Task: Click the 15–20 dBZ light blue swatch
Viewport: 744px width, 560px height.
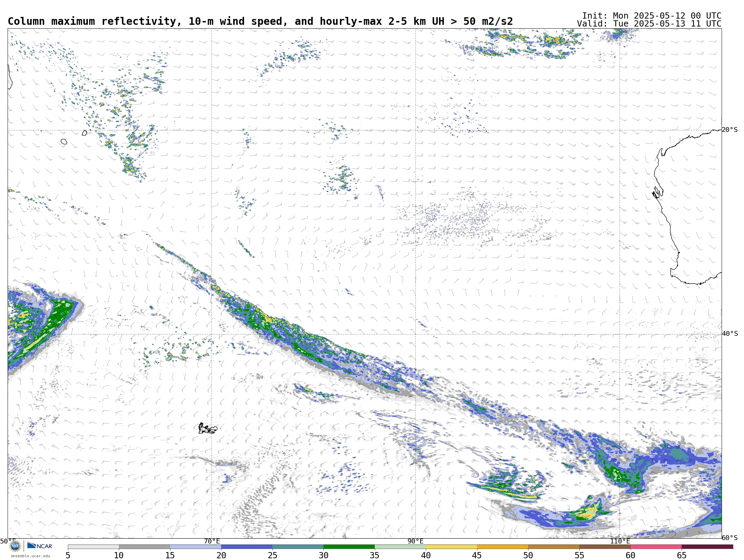Action: point(196,547)
